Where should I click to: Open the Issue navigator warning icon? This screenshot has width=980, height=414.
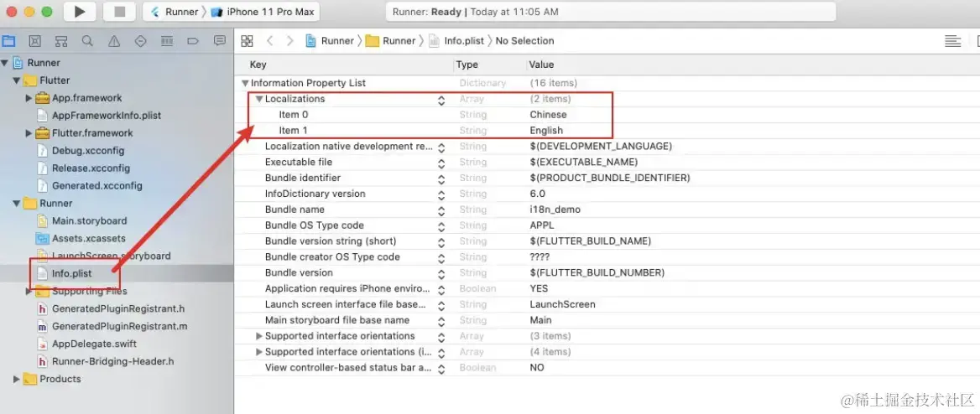coord(114,41)
